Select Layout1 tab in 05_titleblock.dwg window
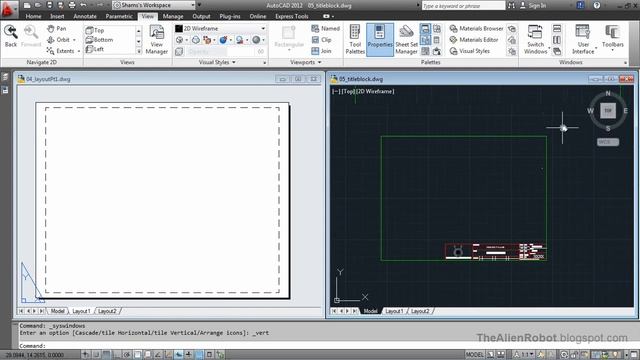The image size is (640, 360). (394, 311)
